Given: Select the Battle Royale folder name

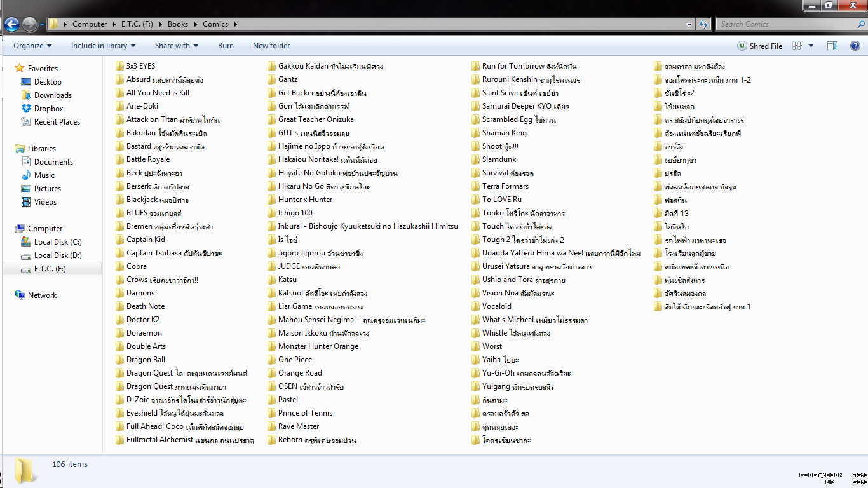Looking at the screenshot, I should coord(148,159).
